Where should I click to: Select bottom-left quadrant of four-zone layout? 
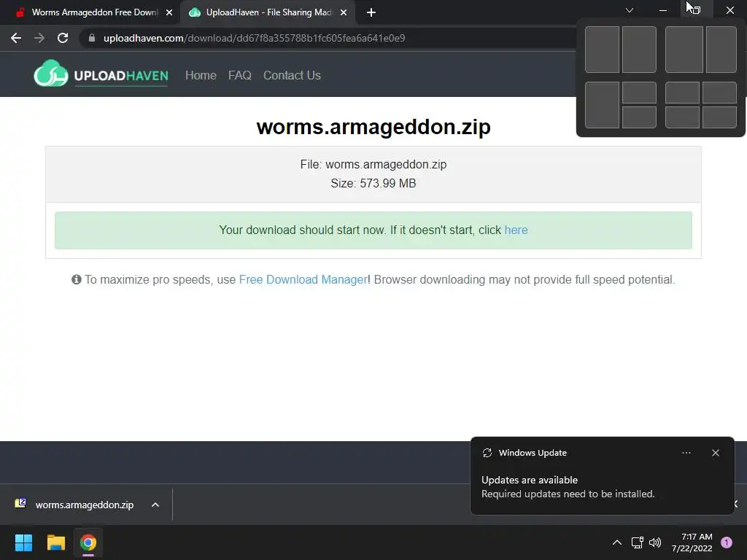point(682,117)
